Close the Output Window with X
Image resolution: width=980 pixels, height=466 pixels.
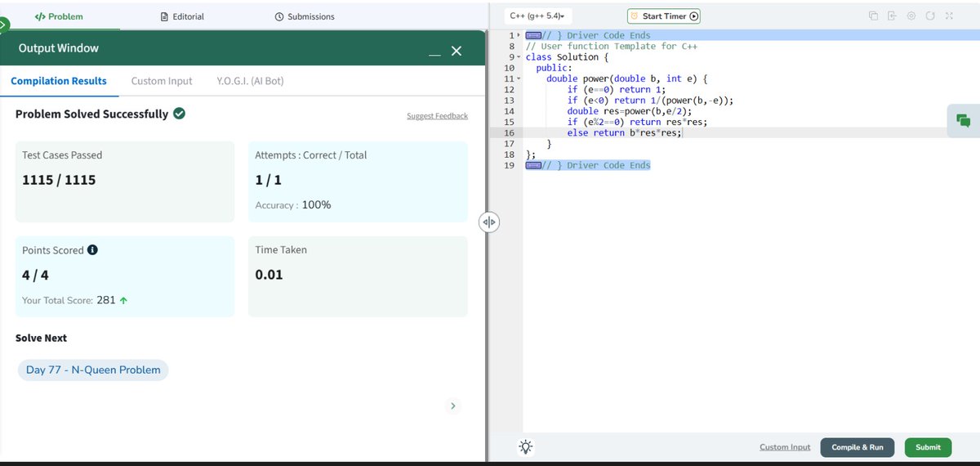456,52
